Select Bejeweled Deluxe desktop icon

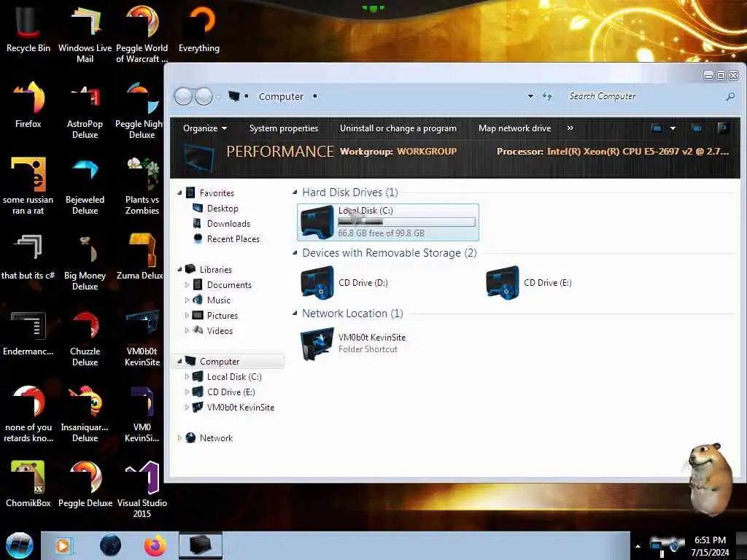pyautogui.click(x=85, y=186)
